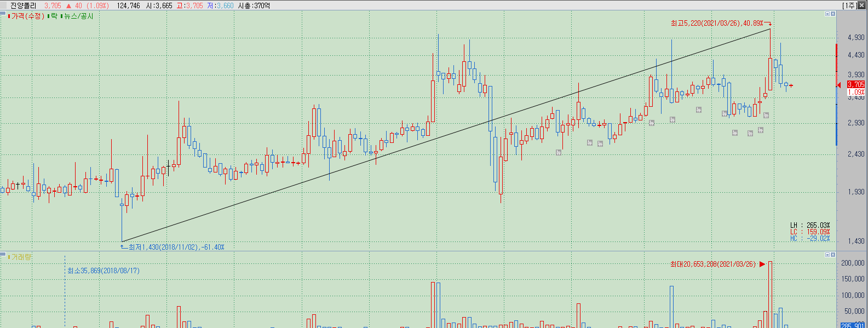Click the 4,430 price axis label
This screenshot has height=328, width=868.
pos(856,55)
